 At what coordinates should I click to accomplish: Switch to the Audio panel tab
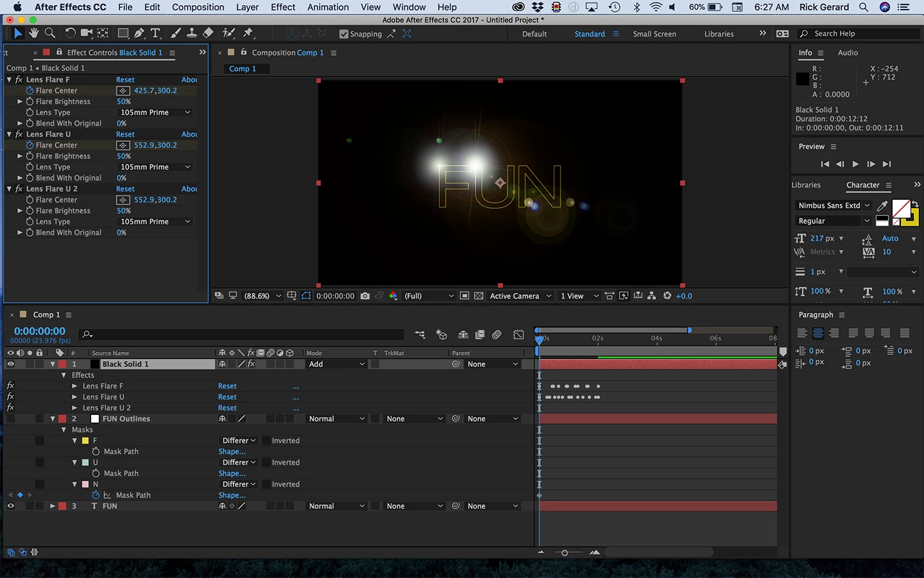[x=848, y=53]
